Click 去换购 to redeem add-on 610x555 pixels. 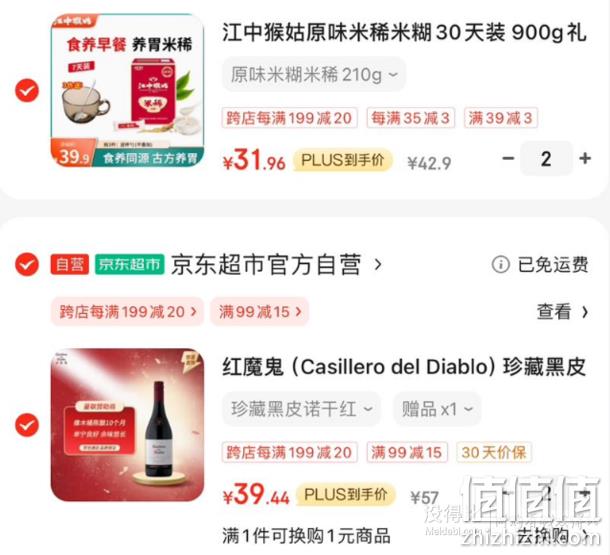tap(552, 536)
